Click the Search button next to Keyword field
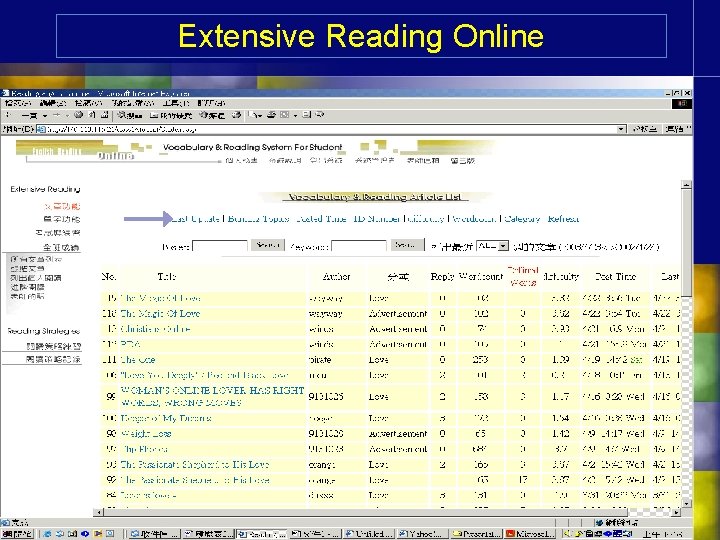The height and width of the screenshot is (540, 720). coord(407,245)
